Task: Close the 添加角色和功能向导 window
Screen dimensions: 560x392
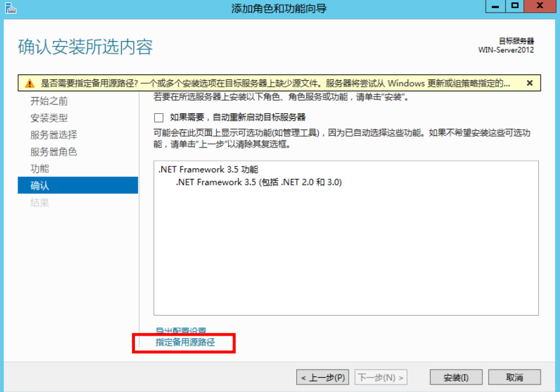Action: [541, 6]
